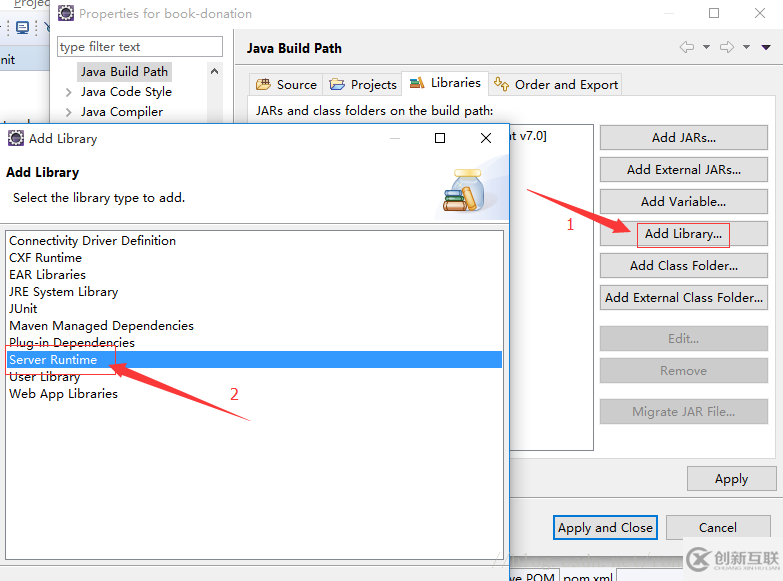Click the properties tree scrollbar up arrow

pyautogui.click(x=214, y=71)
